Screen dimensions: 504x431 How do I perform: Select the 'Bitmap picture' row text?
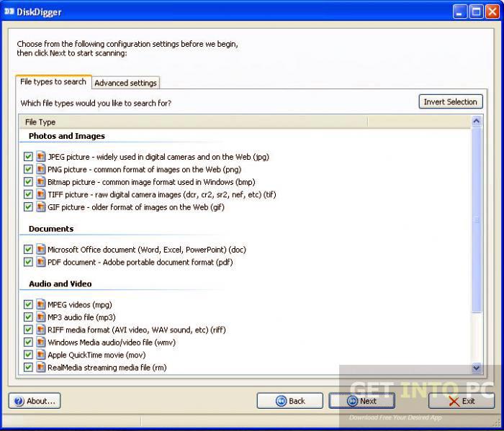151,182
